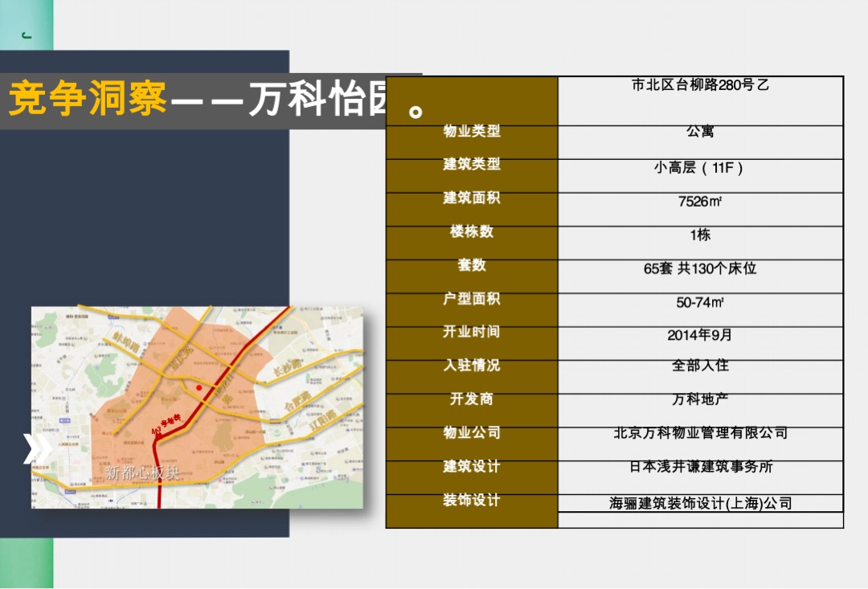Click the 2014年9月 opening date cell
Viewport: 868px width, 589px height.
point(699,333)
